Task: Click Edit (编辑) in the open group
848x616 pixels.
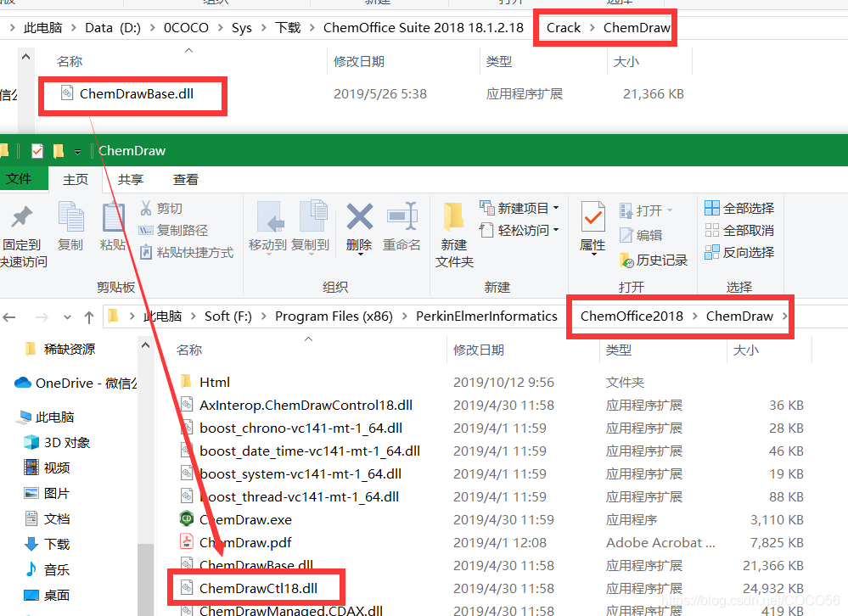Action: pyautogui.click(x=641, y=235)
